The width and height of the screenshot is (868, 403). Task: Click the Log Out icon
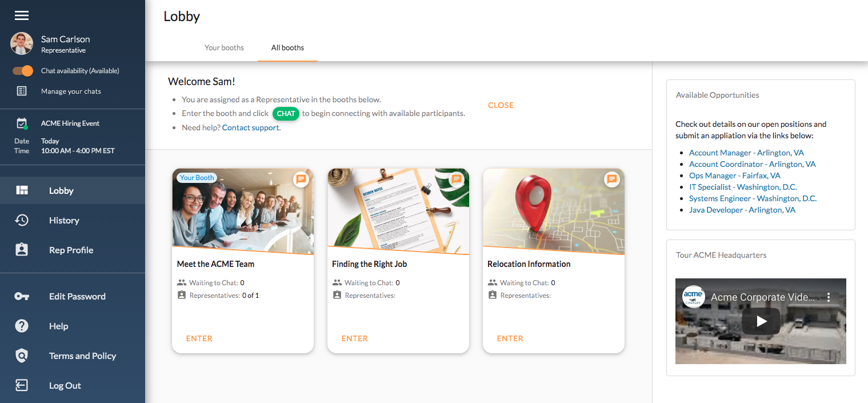[22, 386]
